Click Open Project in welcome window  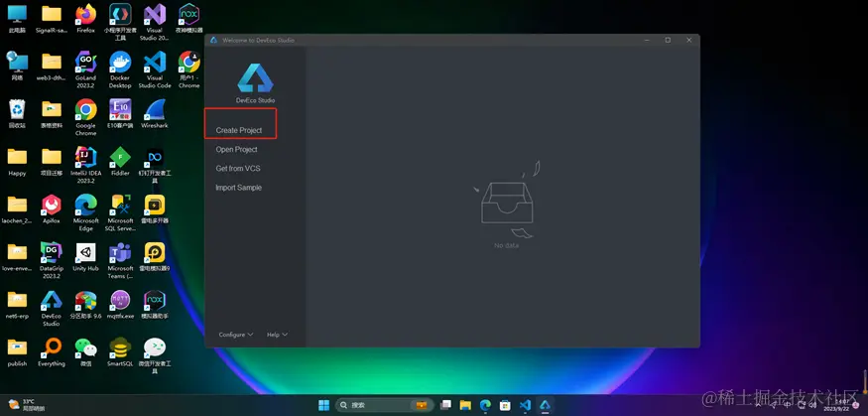click(236, 150)
